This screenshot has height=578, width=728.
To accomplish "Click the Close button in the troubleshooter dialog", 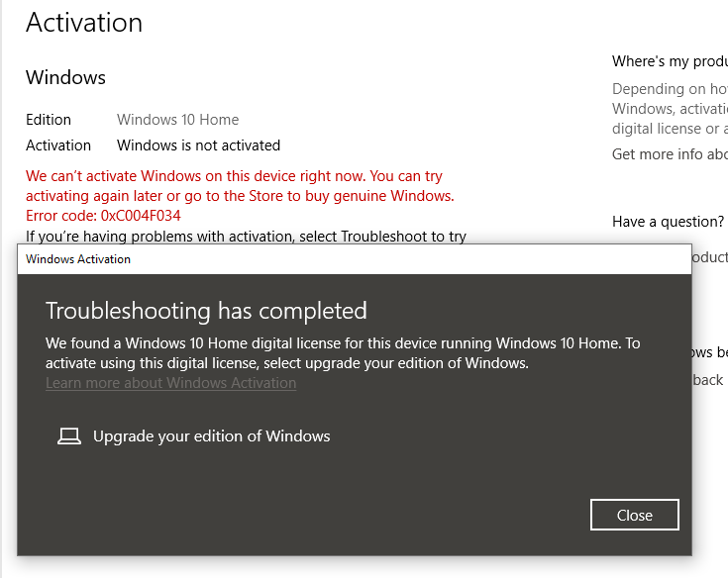I will [x=634, y=515].
